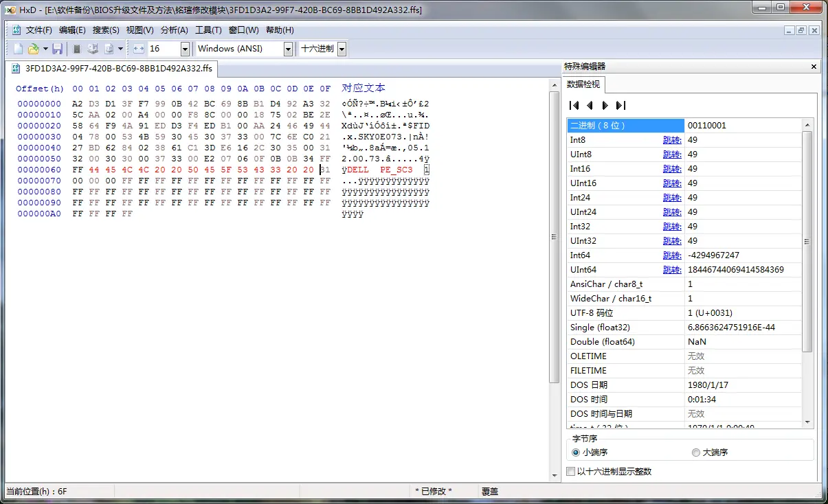Click 跳转 link in Int64 row

point(672,255)
